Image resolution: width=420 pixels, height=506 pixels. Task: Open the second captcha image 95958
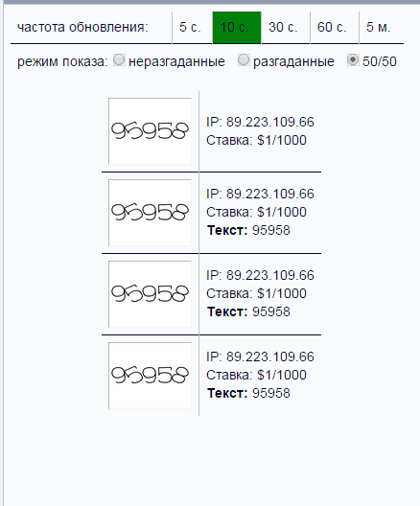pyautogui.click(x=150, y=213)
